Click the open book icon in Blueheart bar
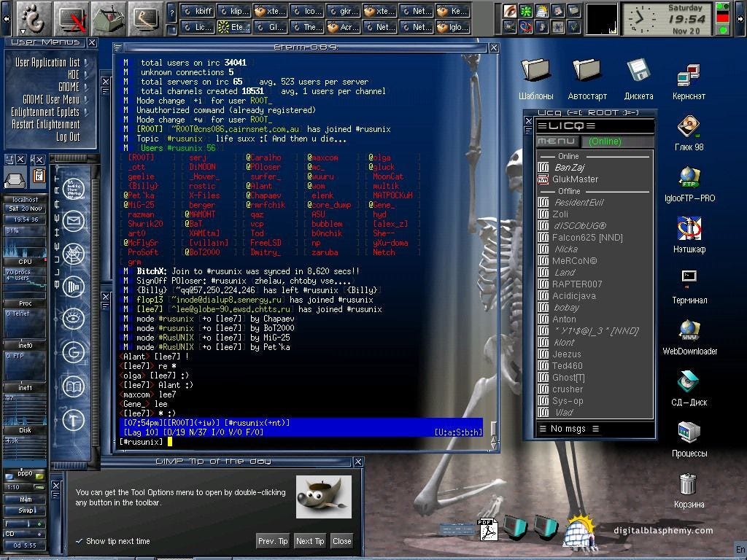This screenshot has width=747, height=560. tap(74, 386)
